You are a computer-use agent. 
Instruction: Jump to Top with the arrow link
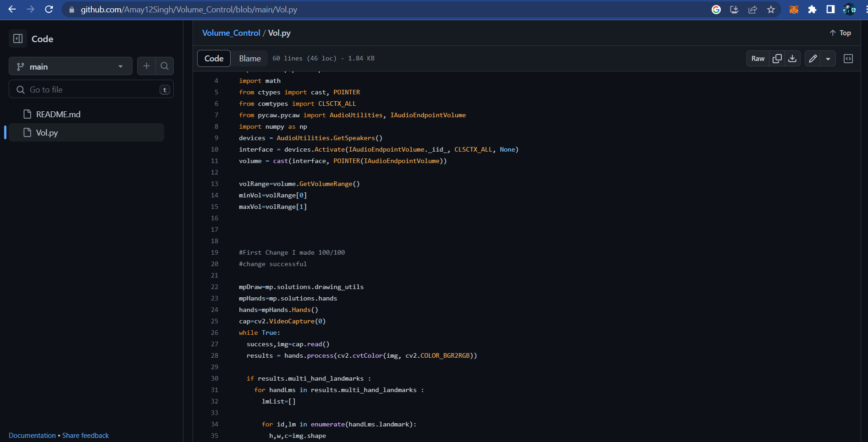[x=840, y=33]
